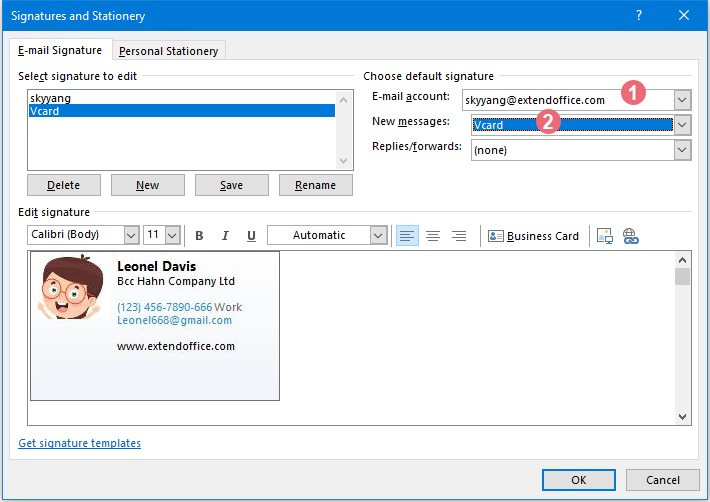The width and height of the screenshot is (710, 502).
Task: Click the Get signature templates link
Action: (80, 443)
